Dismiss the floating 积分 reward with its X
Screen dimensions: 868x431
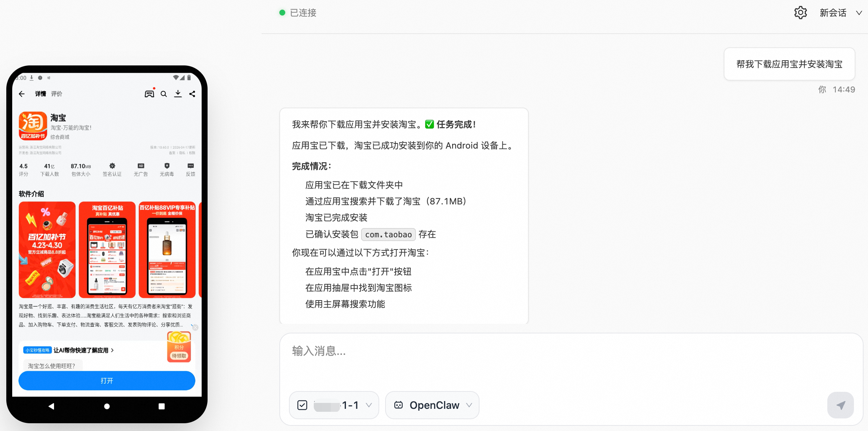195,328
